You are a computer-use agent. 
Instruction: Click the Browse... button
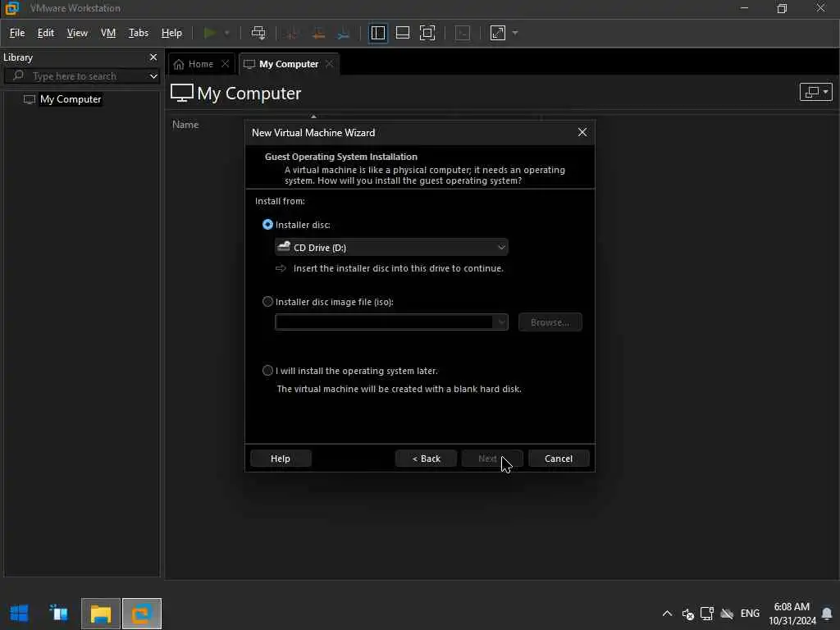[550, 322]
